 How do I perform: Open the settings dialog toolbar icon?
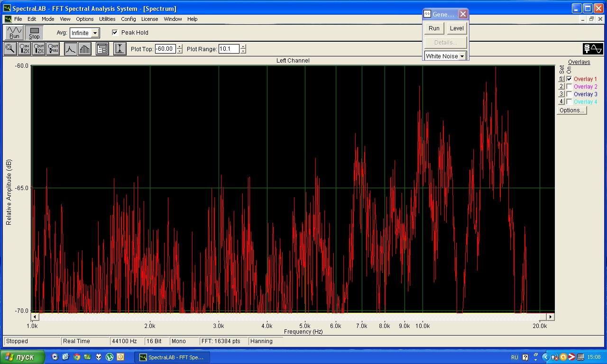pyautogui.click(x=102, y=49)
